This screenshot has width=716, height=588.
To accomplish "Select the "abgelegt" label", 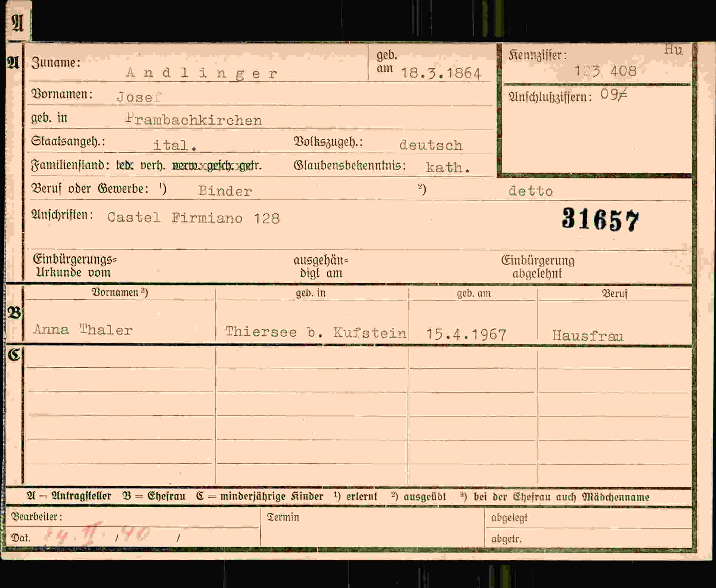I will pyautogui.click(x=509, y=518).
